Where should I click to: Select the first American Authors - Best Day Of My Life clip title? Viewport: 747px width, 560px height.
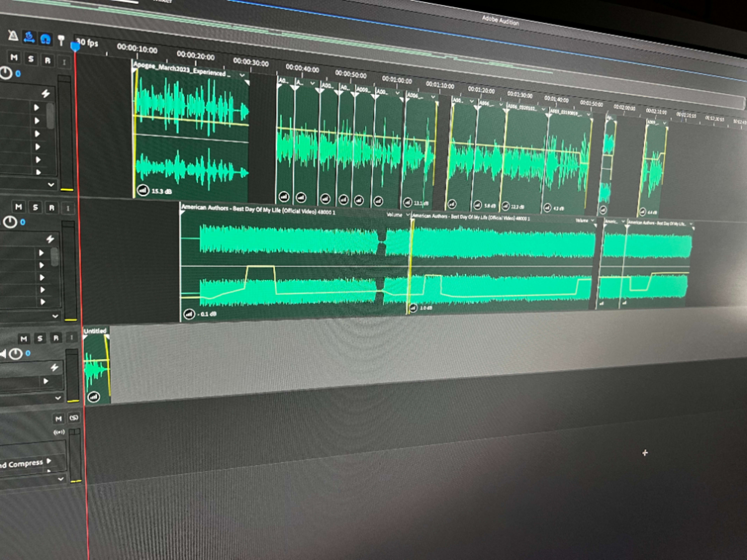click(x=258, y=210)
